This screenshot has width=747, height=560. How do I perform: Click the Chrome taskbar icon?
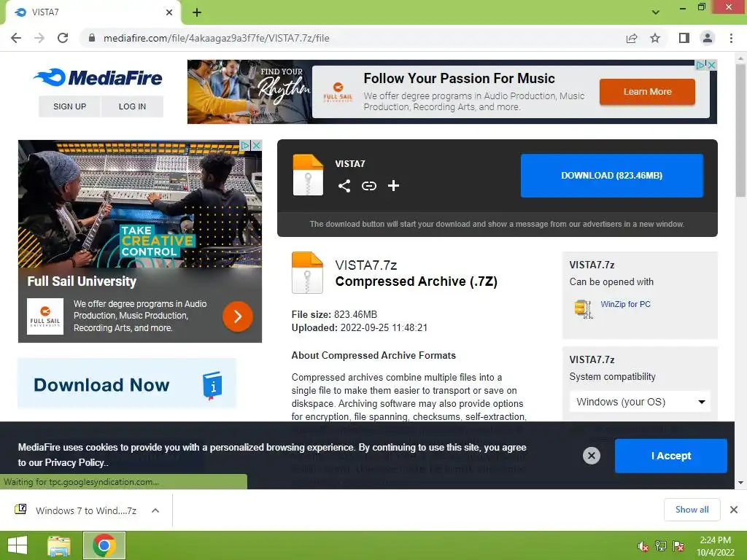click(x=104, y=545)
